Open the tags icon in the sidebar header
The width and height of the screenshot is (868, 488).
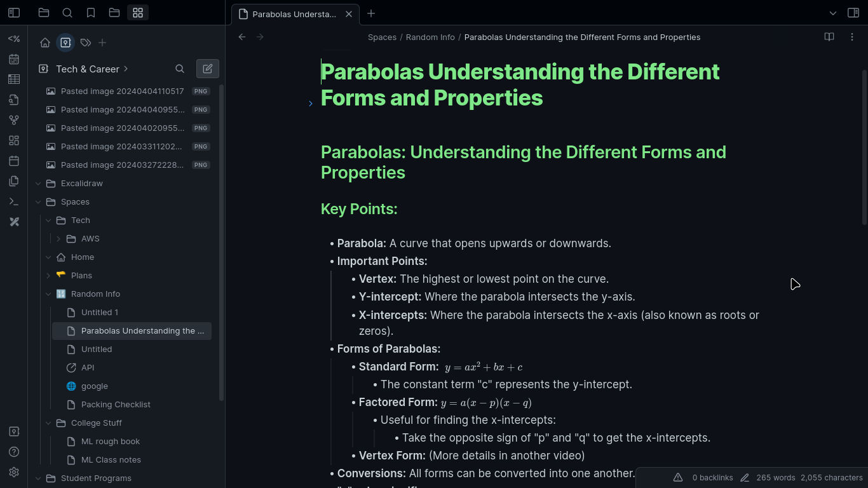[86, 43]
